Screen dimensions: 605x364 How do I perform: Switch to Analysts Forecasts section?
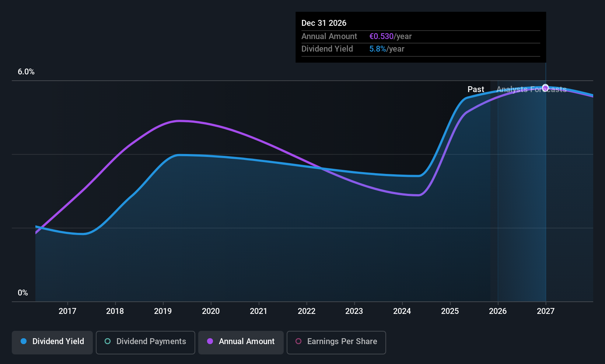coord(531,89)
